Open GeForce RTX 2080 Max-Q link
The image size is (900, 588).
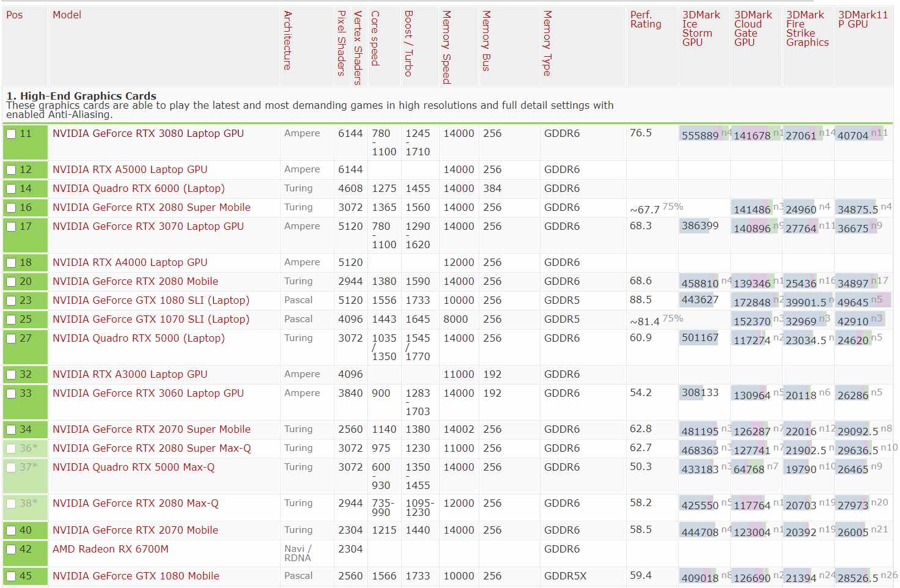(x=135, y=503)
